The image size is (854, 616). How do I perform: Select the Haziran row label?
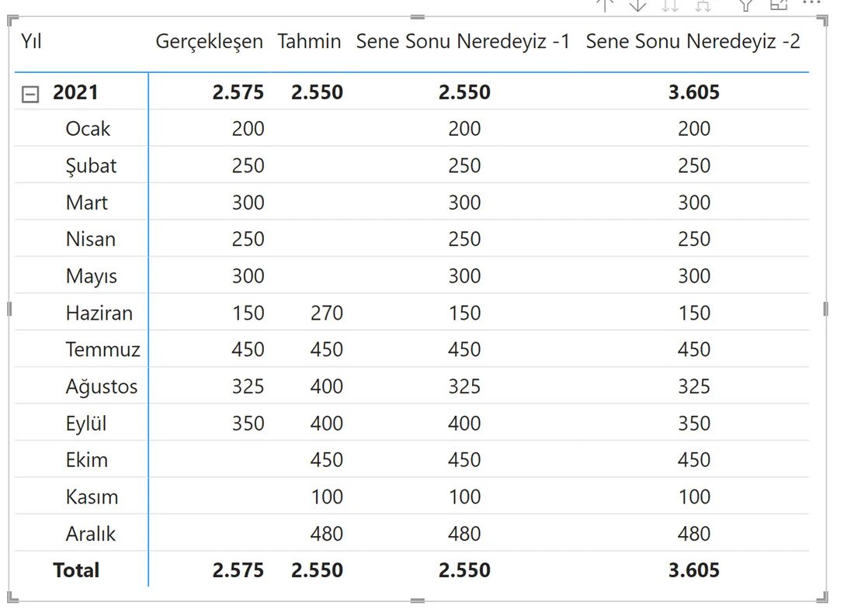click(x=99, y=313)
